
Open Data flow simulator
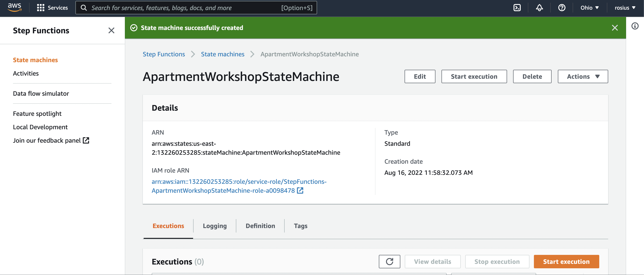coord(41,93)
